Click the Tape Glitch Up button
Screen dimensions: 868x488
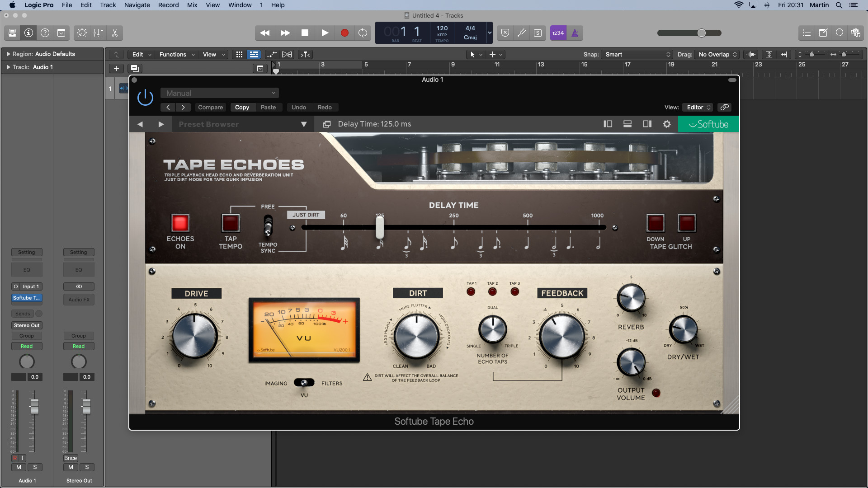(687, 223)
